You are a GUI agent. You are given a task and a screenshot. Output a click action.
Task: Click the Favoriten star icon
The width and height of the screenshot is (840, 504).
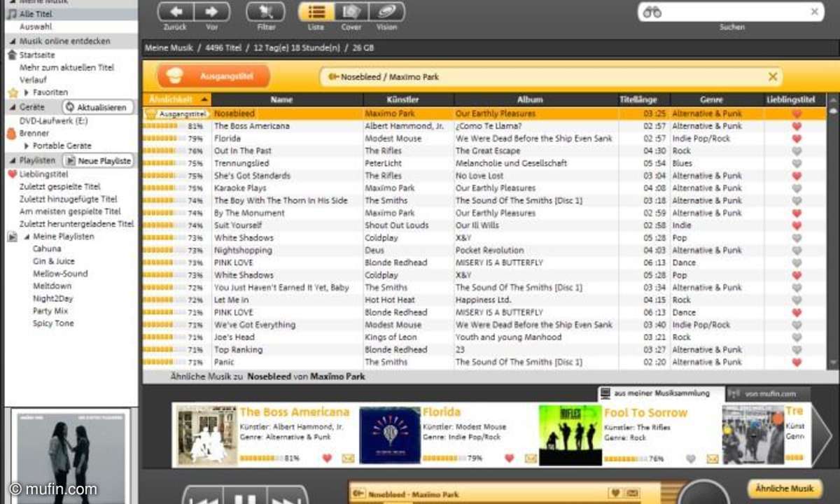(13, 92)
